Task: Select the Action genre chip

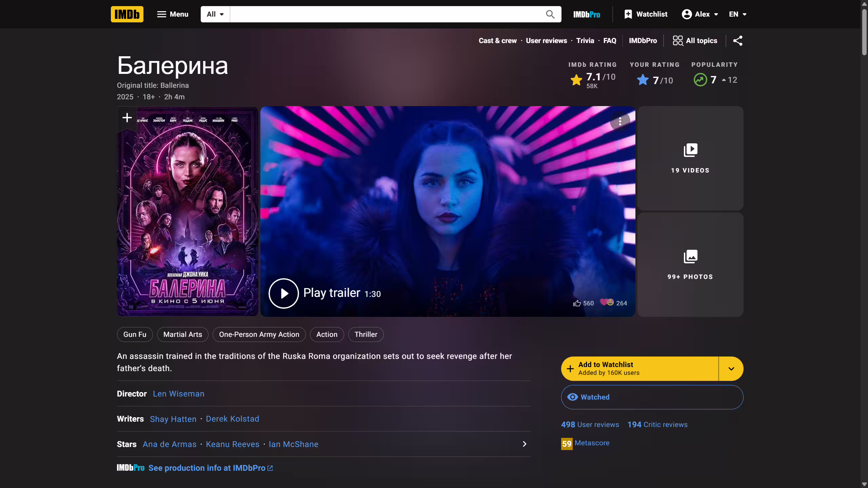Action: [x=327, y=334]
